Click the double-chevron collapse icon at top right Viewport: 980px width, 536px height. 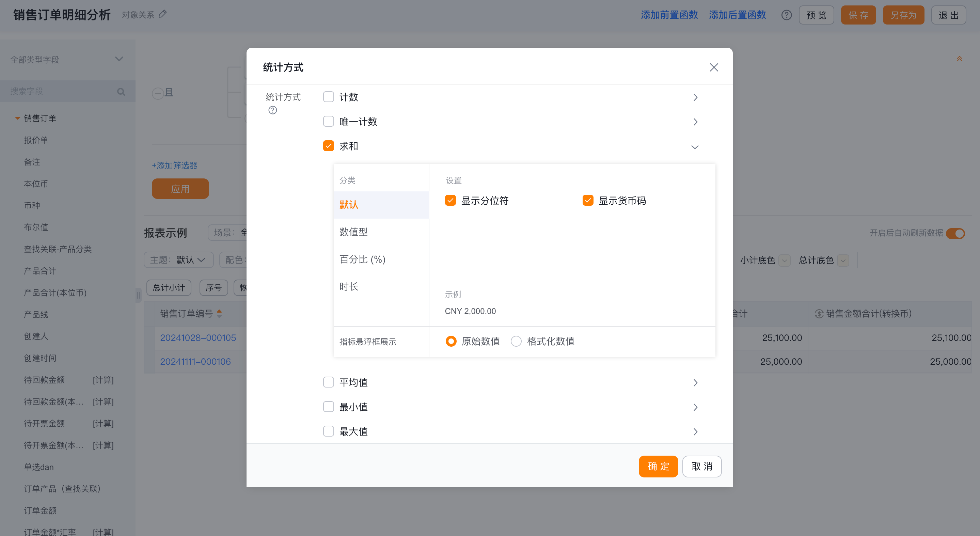click(959, 59)
